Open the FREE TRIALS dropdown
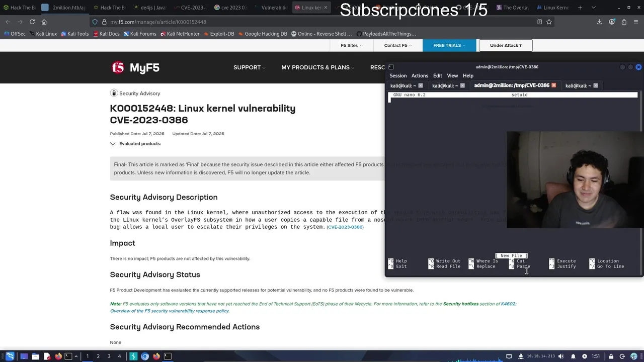 pos(449,45)
